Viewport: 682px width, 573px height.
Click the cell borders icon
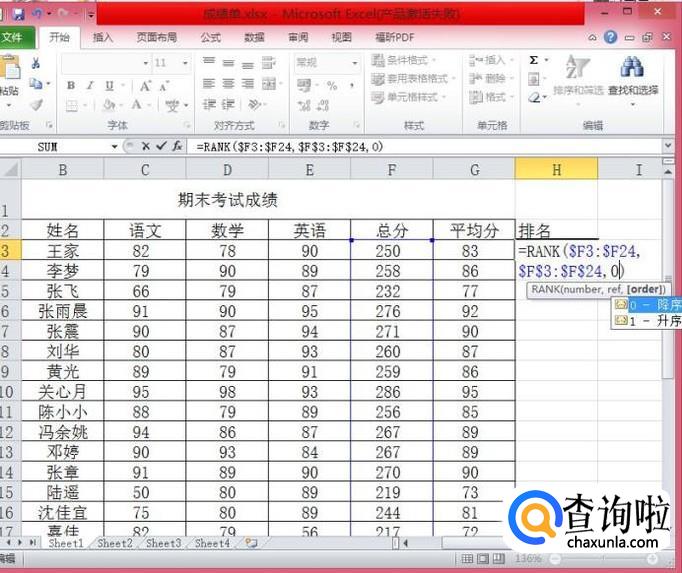(x=72, y=105)
